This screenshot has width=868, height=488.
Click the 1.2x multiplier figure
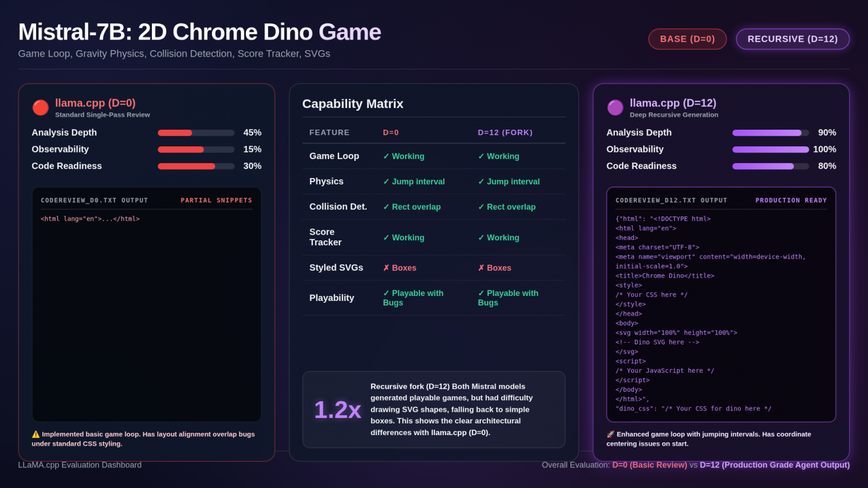click(338, 410)
